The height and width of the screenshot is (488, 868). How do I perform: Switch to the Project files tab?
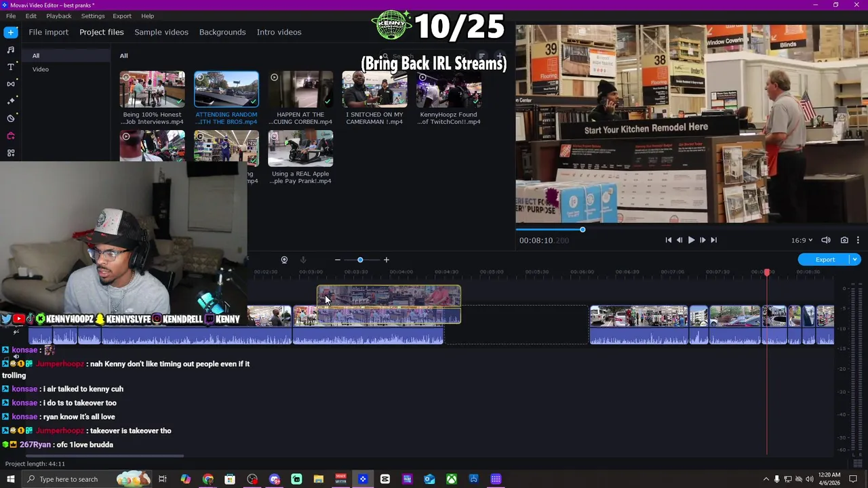(102, 32)
